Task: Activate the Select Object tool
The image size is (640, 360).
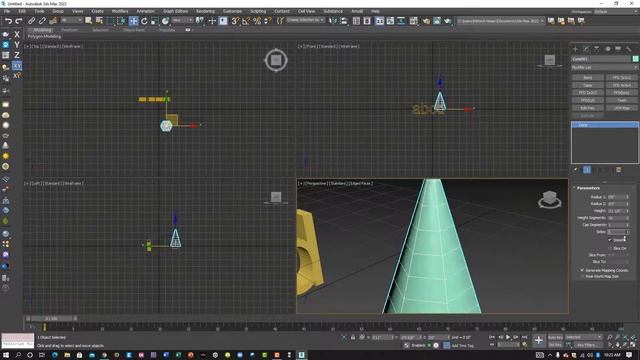Action: pos(89,20)
